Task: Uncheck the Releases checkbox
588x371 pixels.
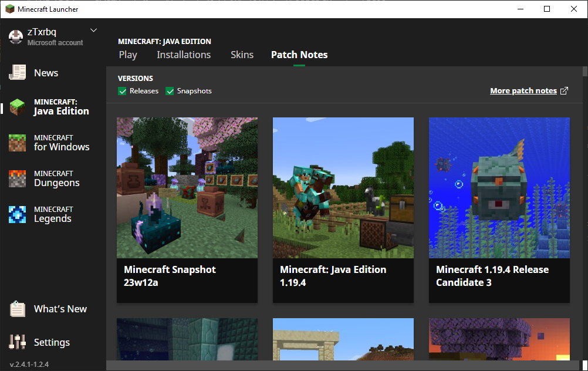Action: (x=122, y=91)
